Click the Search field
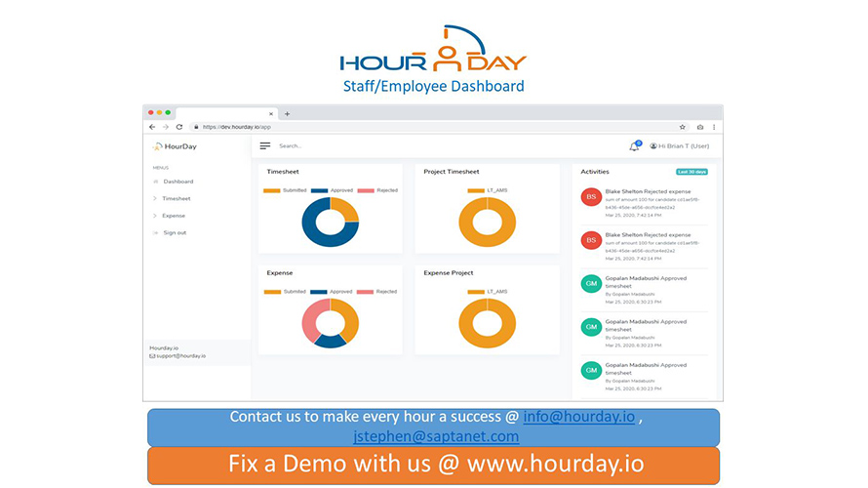Screen dimensions: 868x488 291,146
